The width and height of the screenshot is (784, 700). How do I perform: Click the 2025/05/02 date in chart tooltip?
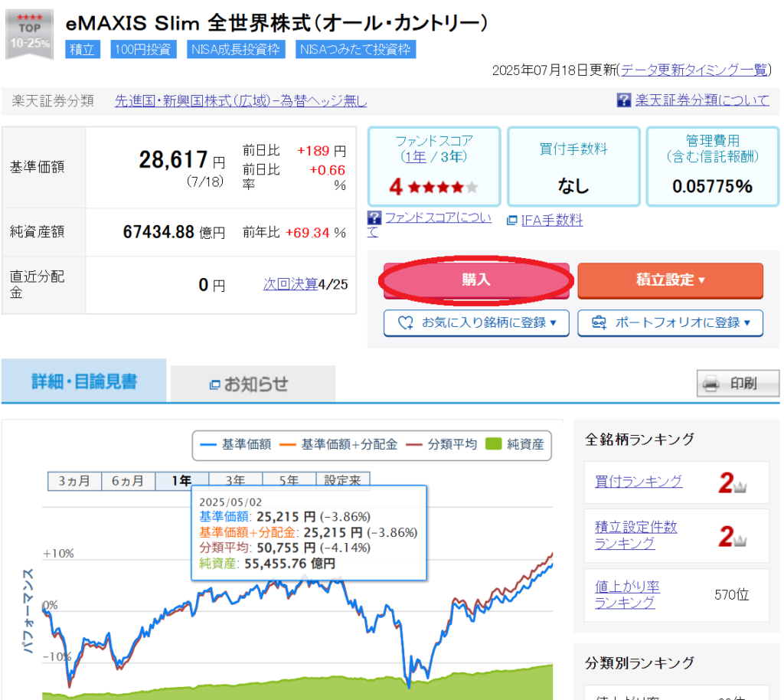[x=230, y=502]
